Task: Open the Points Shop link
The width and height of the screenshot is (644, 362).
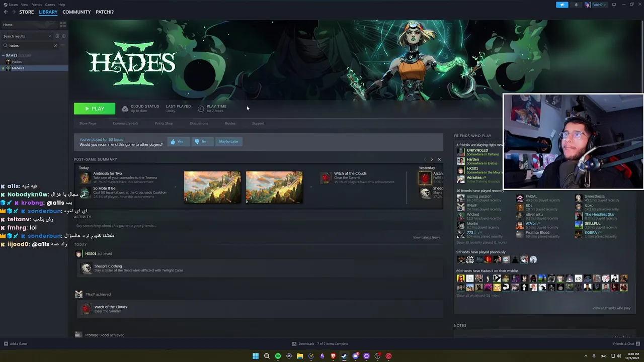Action: tap(164, 123)
